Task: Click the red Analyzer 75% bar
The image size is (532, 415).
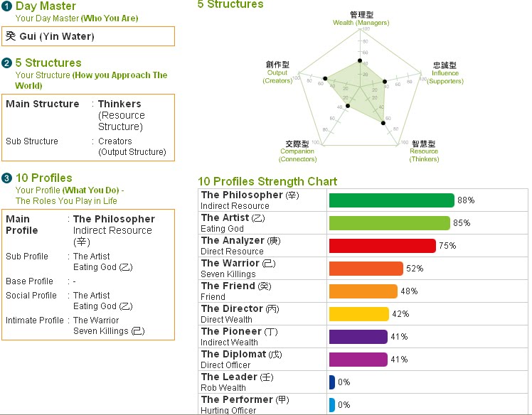Action: (x=383, y=245)
